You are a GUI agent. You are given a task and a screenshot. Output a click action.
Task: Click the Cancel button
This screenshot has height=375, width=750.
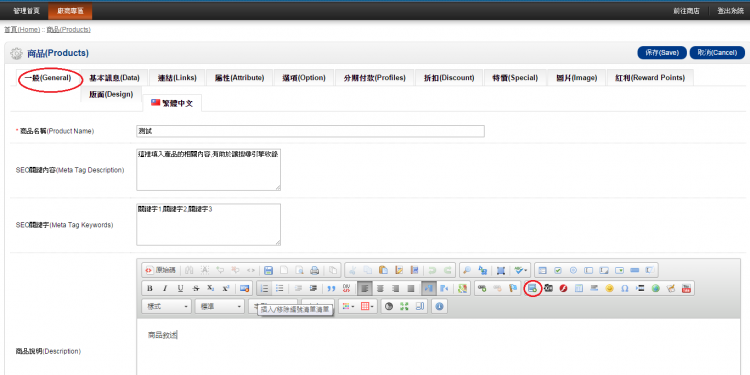tap(717, 53)
